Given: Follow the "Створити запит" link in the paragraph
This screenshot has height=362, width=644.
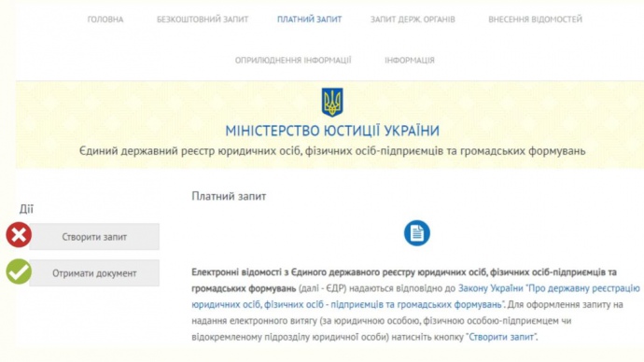Looking at the screenshot, I should pyautogui.click(x=501, y=337).
